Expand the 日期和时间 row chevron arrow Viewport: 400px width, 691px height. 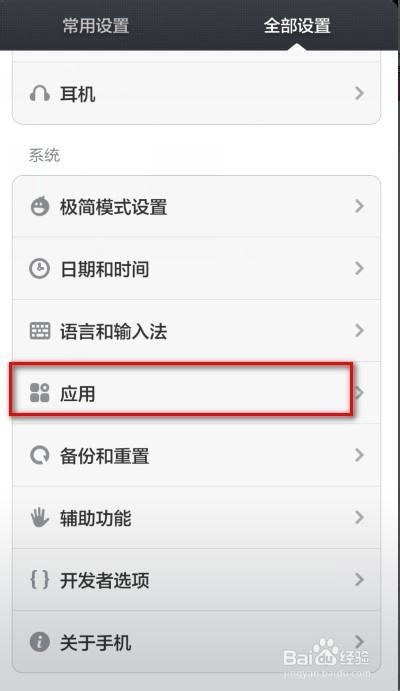point(359,268)
